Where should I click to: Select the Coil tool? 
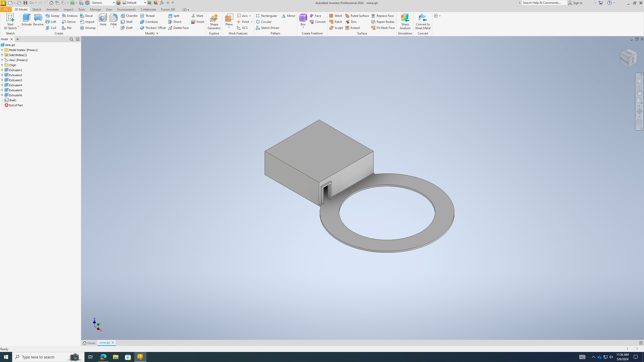51,28
